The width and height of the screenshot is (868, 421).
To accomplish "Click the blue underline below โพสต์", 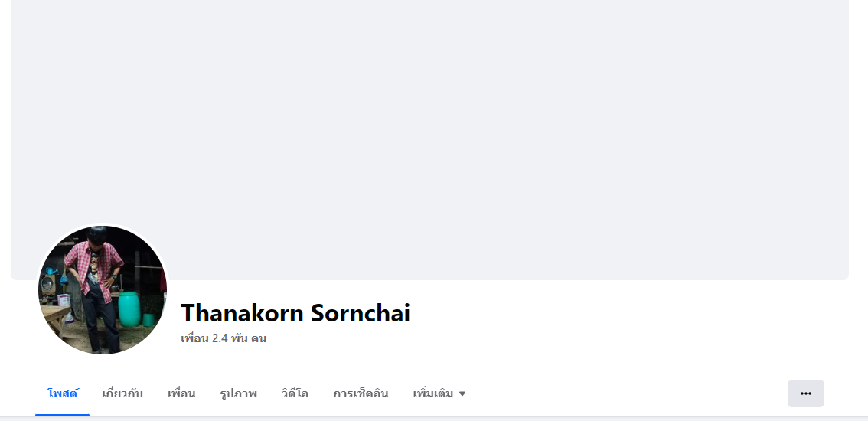I will (x=63, y=415).
